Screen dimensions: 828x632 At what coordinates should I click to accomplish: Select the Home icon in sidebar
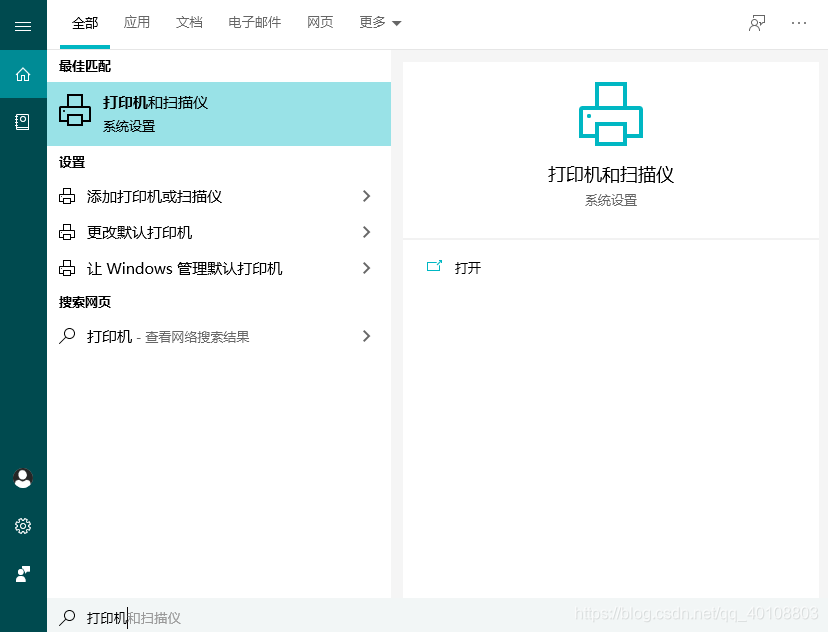coord(23,74)
